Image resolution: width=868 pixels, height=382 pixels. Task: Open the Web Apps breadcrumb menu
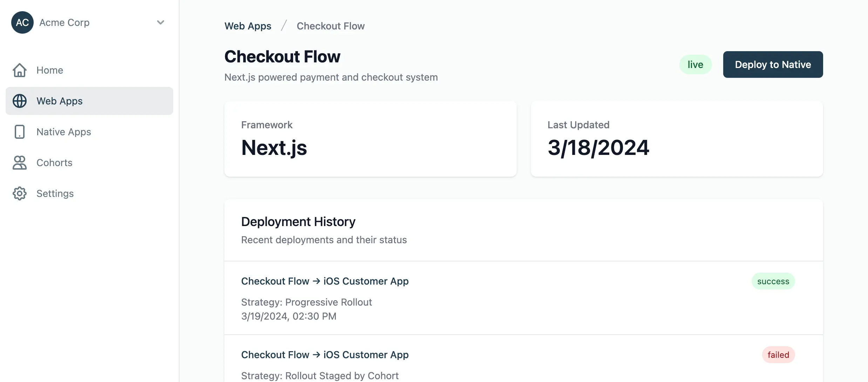point(248,26)
